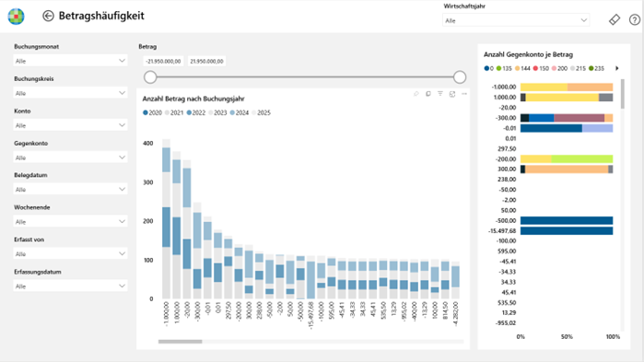Viewport: 644px width, 362px height.
Task: Click the Betragshäufigkeit page title
Action: [x=101, y=16]
